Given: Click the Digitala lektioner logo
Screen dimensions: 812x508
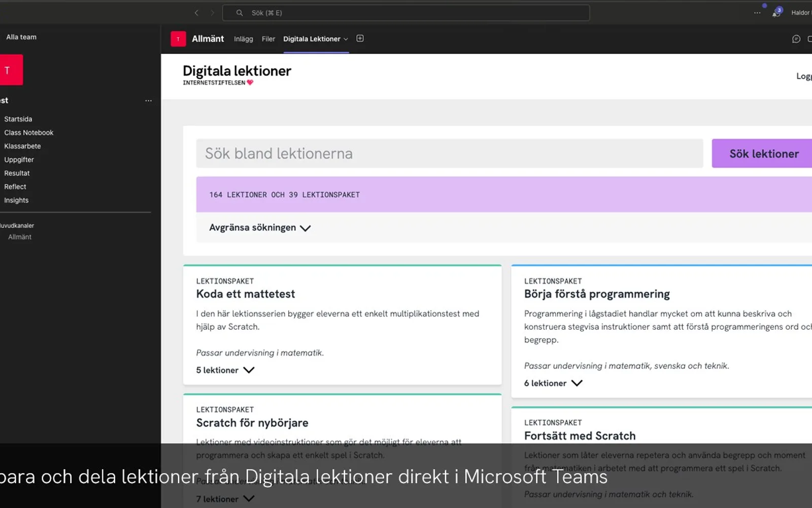Looking at the screenshot, I should 237,75.
